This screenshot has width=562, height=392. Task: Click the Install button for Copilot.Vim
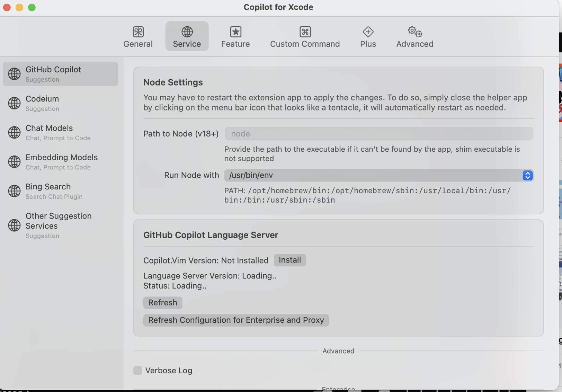point(289,260)
